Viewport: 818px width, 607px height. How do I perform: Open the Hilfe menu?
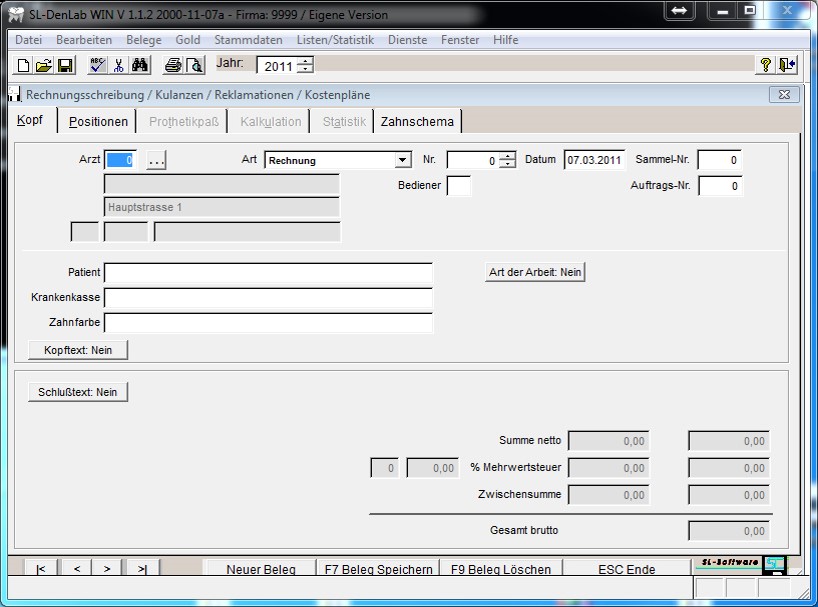[506, 40]
